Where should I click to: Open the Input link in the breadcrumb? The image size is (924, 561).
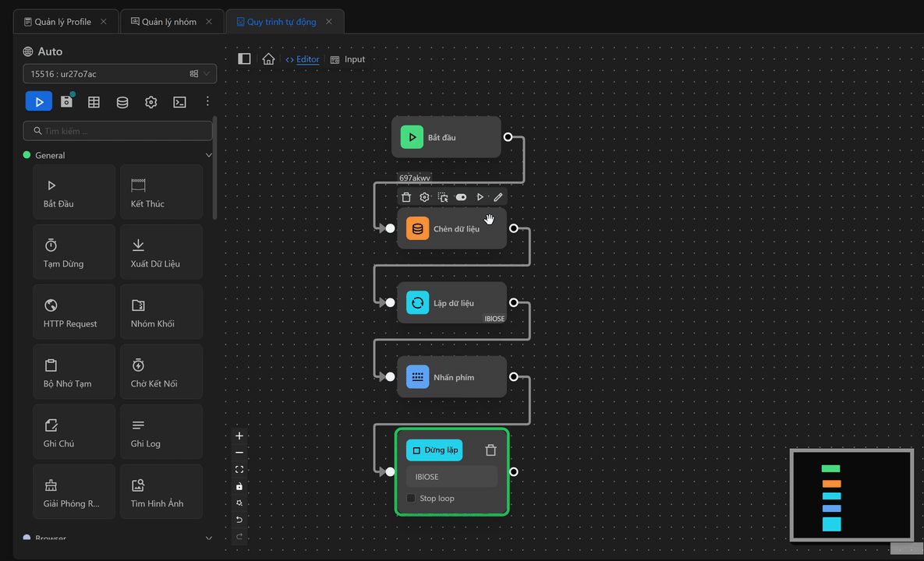[354, 59]
